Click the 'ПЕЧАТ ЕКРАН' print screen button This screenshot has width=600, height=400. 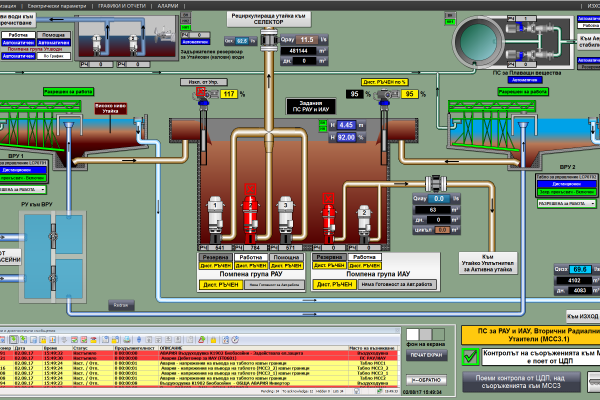pyautogui.click(x=426, y=355)
